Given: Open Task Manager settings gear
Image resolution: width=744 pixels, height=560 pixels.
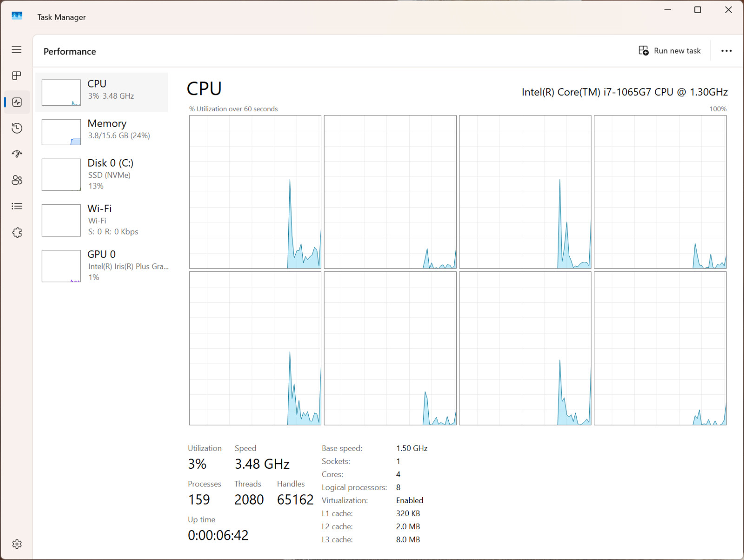Looking at the screenshot, I should click(x=17, y=544).
